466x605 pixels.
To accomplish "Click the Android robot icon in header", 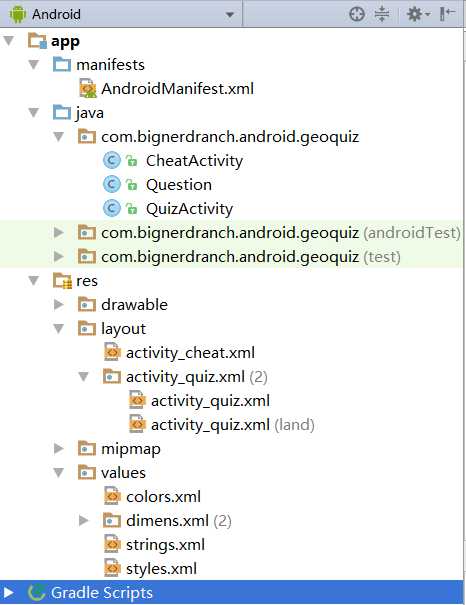I will (x=17, y=14).
